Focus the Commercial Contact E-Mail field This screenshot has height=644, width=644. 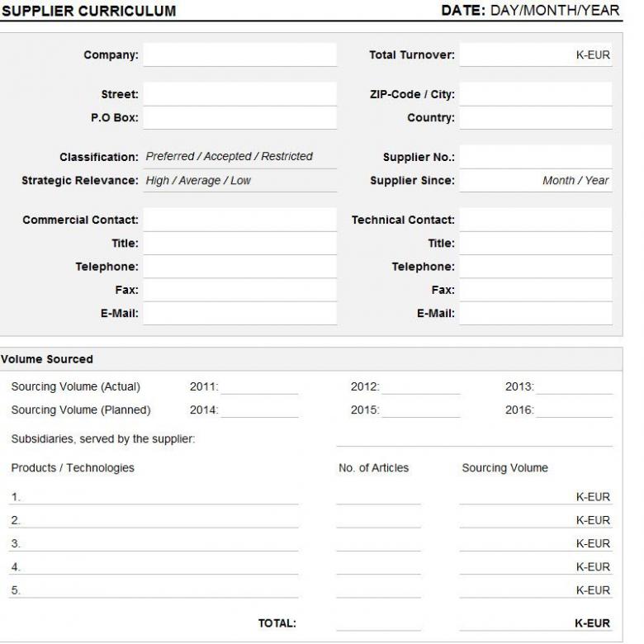239,314
